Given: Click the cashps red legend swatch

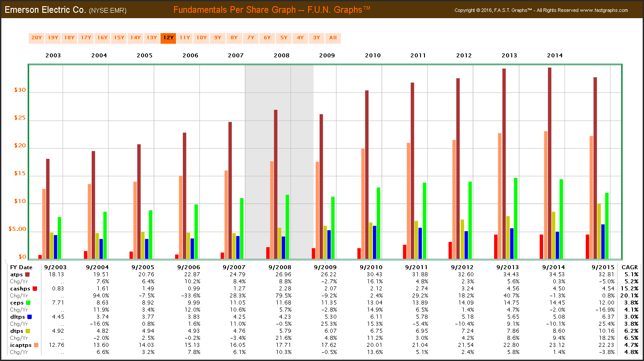Looking at the screenshot, I should coord(35,289).
